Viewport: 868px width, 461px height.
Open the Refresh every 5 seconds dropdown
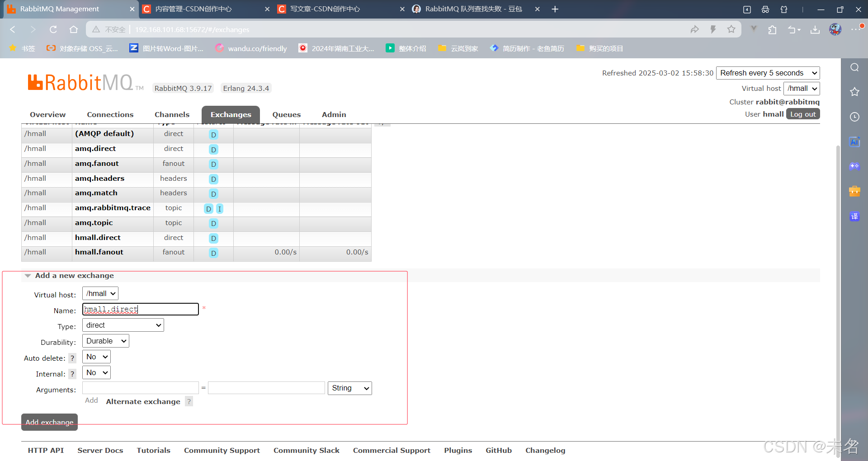[x=768, y=73]
